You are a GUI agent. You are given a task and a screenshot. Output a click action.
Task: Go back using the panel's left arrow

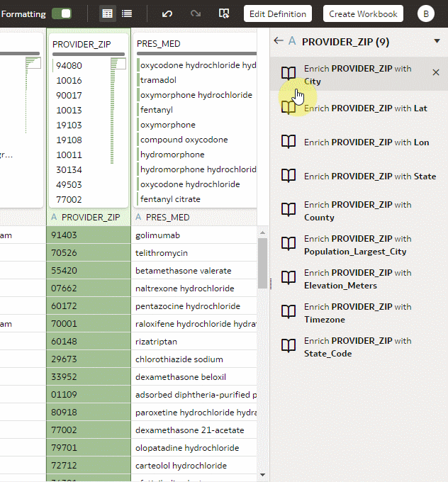(279, 40)
